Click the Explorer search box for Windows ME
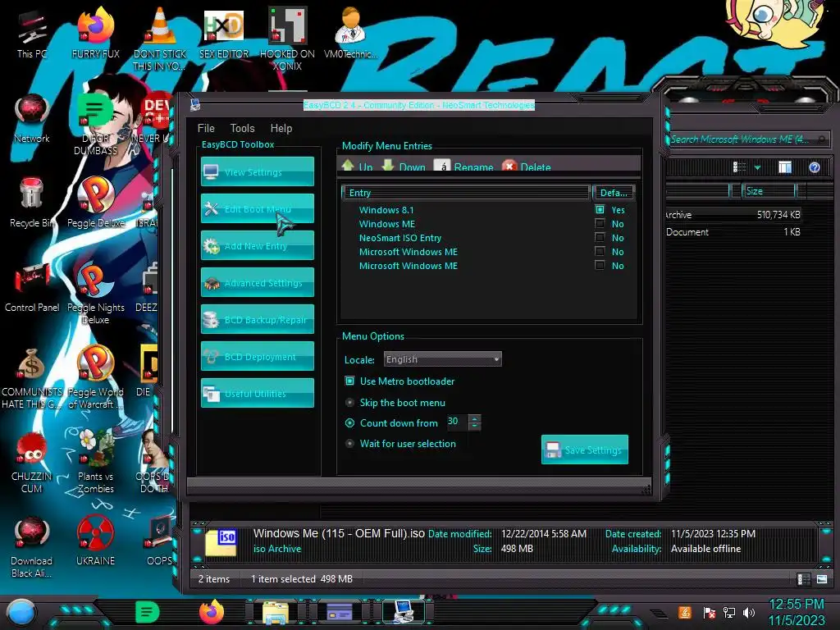840x630 pixels. [x=748, y=139]
